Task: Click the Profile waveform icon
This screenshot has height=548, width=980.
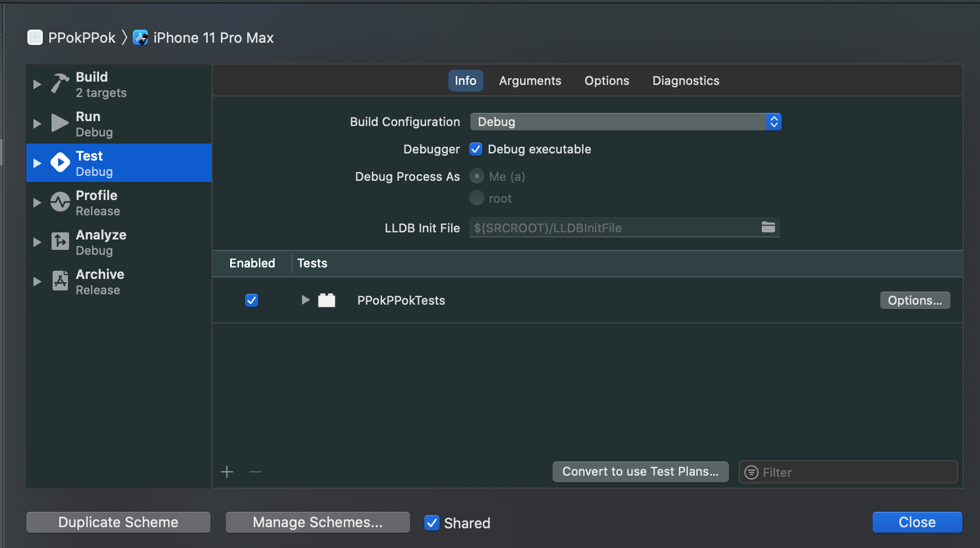Action: point(60,202)
